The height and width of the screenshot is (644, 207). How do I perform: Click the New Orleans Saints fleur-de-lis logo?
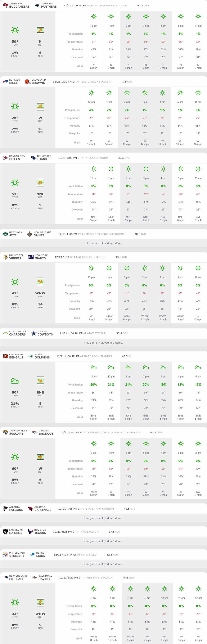tap(30, 234)
